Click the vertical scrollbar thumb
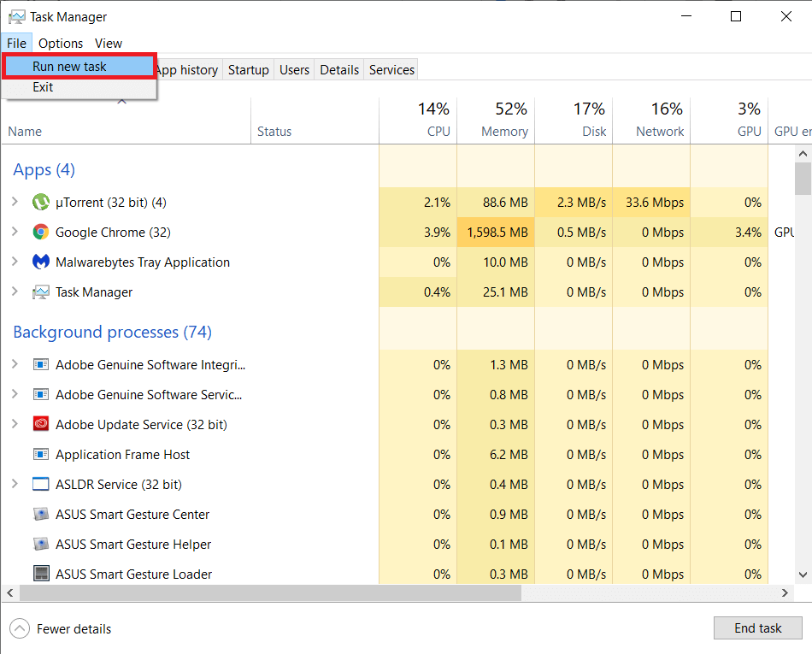 [x=803, y=179]
